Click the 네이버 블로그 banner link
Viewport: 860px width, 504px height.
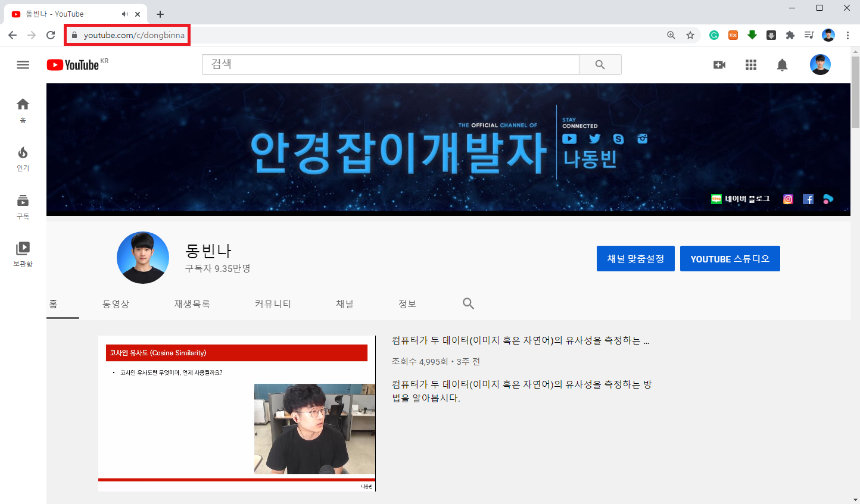740,199
